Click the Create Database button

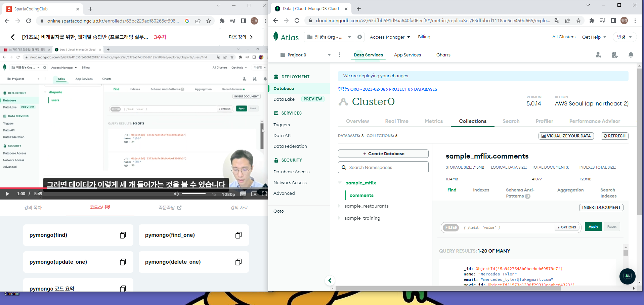[383, 154]
